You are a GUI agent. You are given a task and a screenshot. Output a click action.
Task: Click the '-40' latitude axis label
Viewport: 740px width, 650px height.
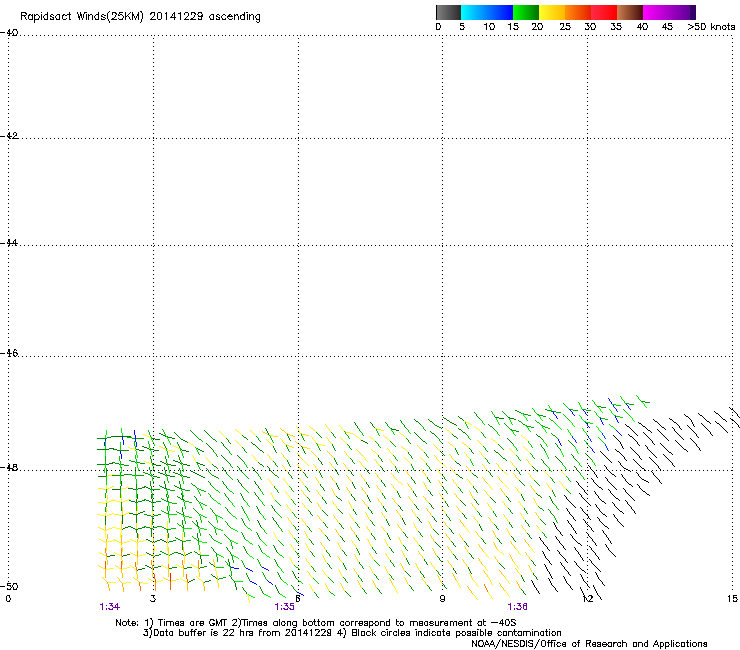[x=9, y=33]
